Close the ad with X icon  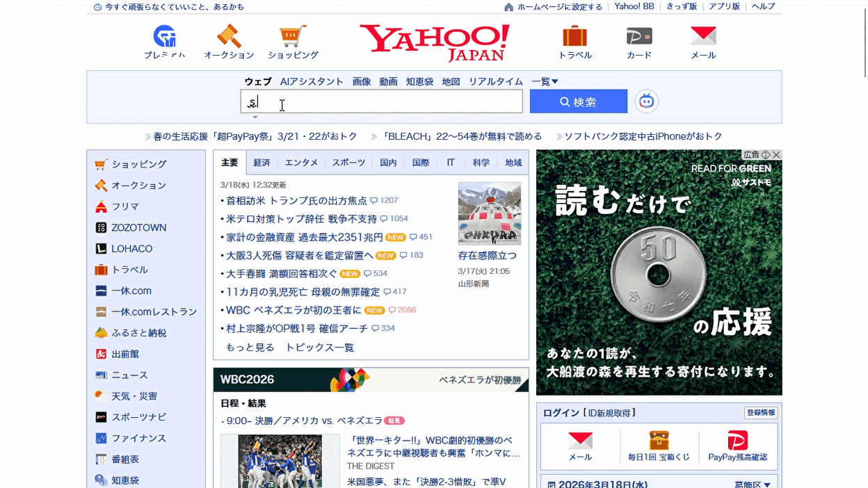tap(777, 155)
